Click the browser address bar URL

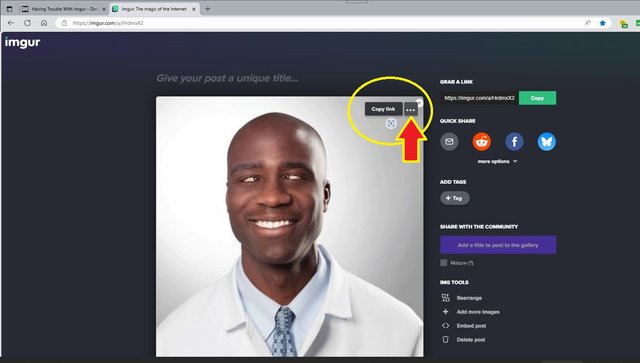108,23
